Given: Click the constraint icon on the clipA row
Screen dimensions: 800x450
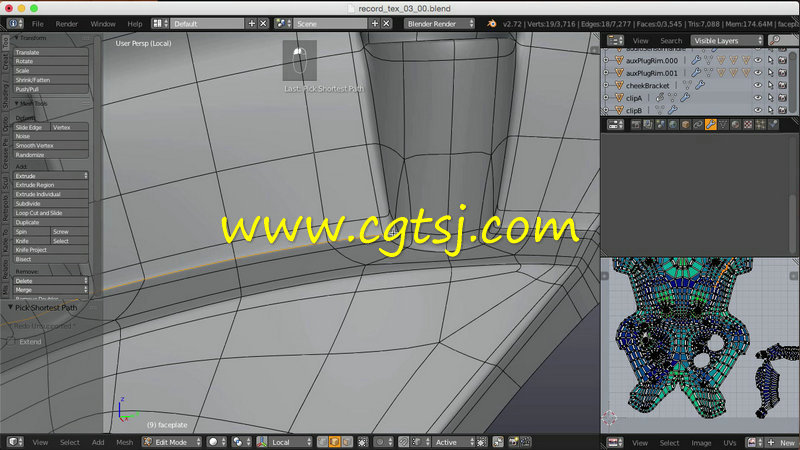Looking at the screenshot, I should [x=660, y=97].
